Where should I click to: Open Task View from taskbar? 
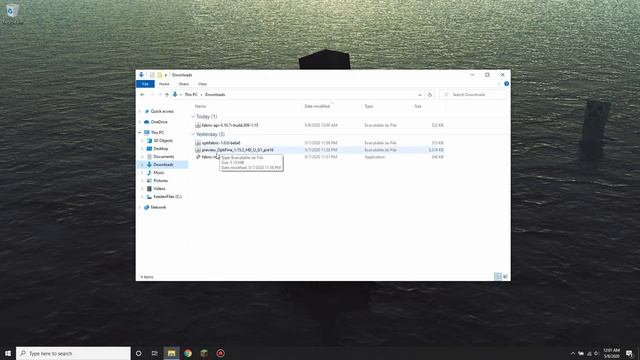tap(155, 353)
